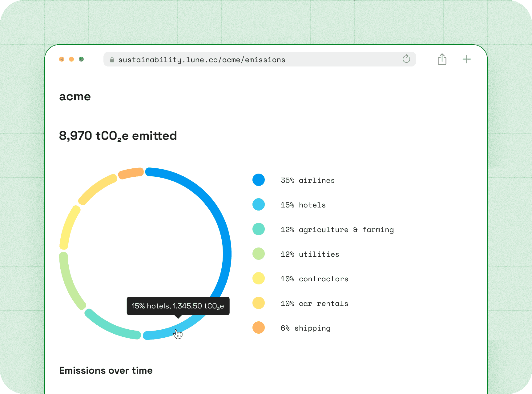Screen dimensions: 532x394
Task: Open the share icon in browser toolbar
Action: tap(442, 59)
